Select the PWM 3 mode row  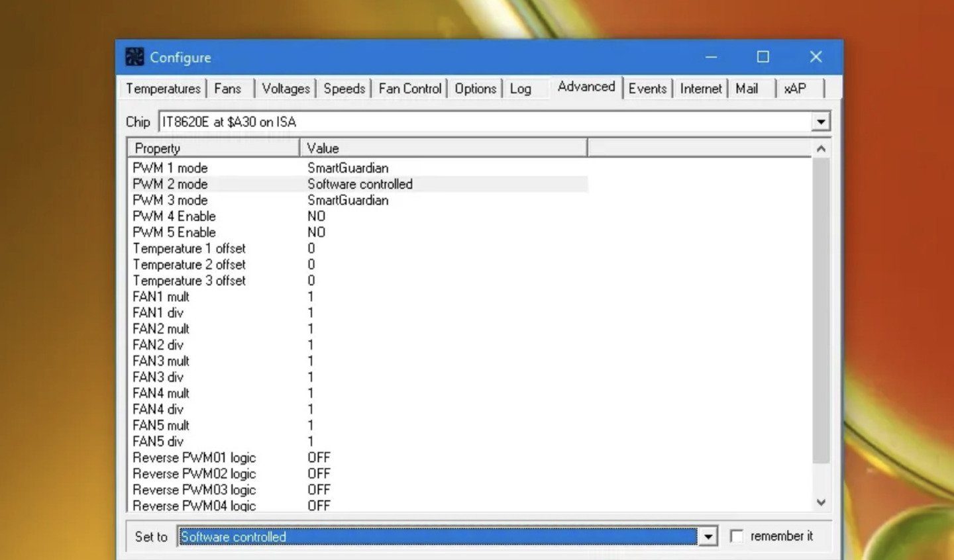click(x=358, y=200)
